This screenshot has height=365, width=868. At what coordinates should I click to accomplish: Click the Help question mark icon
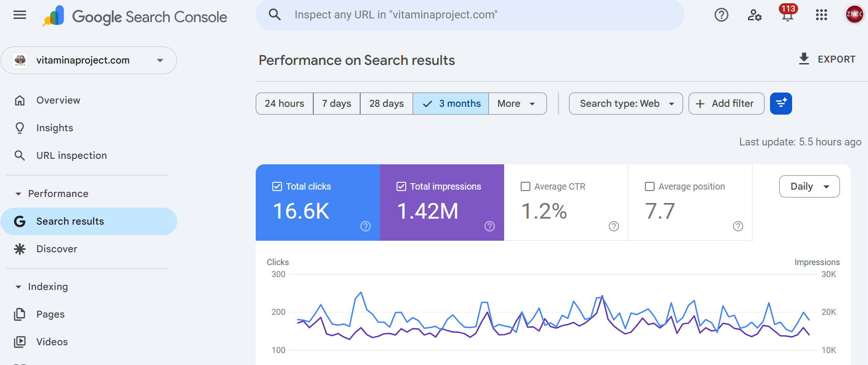point(721,15)
